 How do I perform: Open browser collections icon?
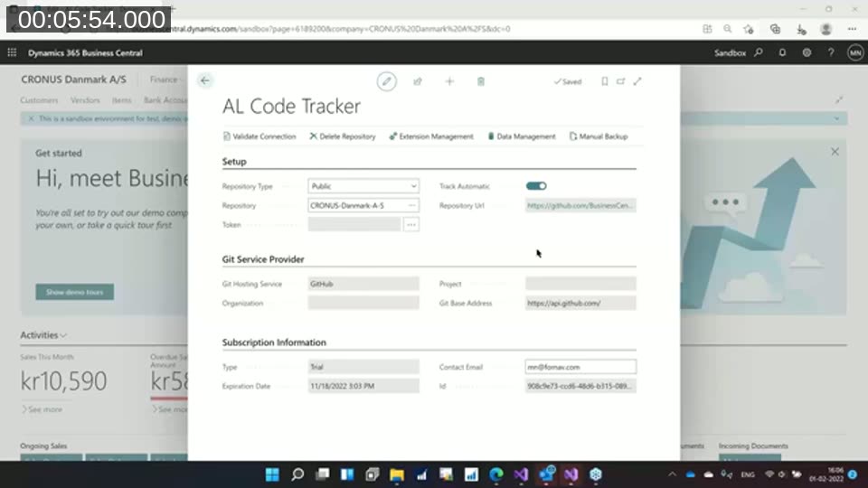(x=775, y=29)
